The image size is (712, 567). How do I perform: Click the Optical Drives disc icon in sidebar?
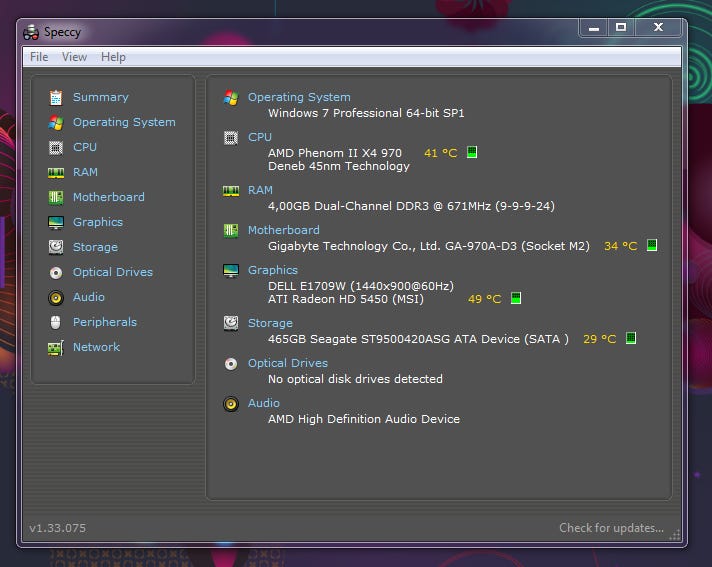[56, 272]
